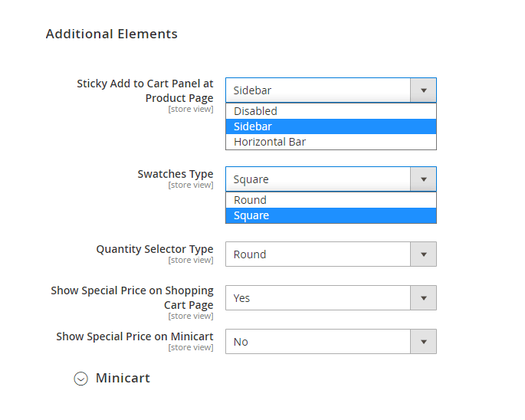Viewport: 525px width, 420px height.
Task: Click the Additional Elements section title
Action: click(111, 34)
